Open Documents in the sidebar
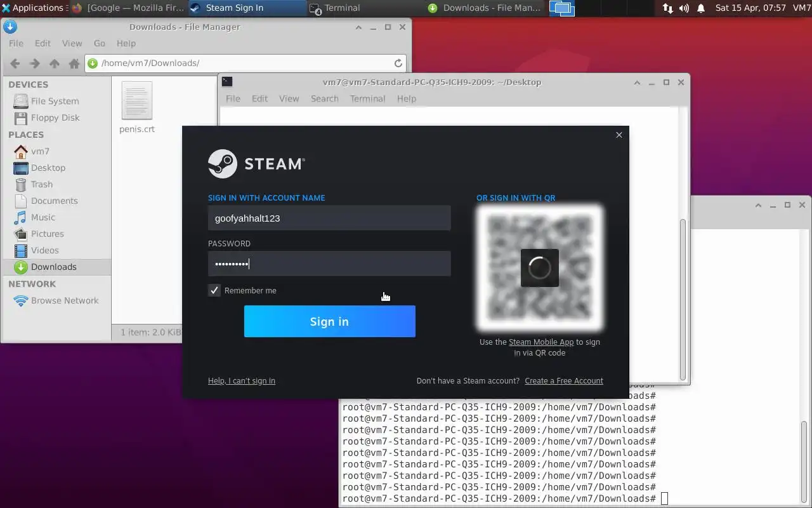Image resolution: width=812 pixels, height=508 pixels. point(55,201)
